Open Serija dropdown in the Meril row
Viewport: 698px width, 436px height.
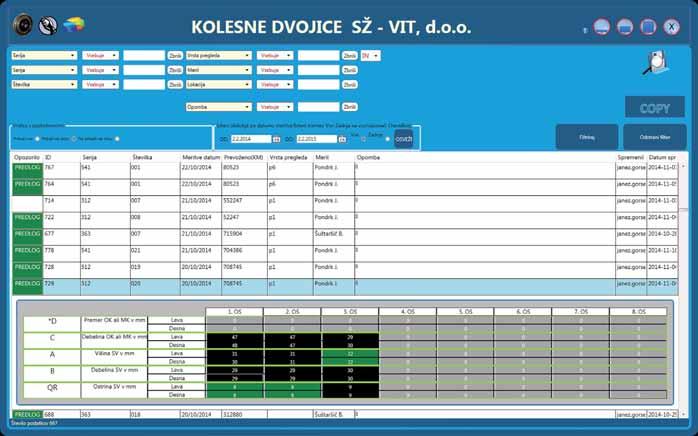[44, 70]
